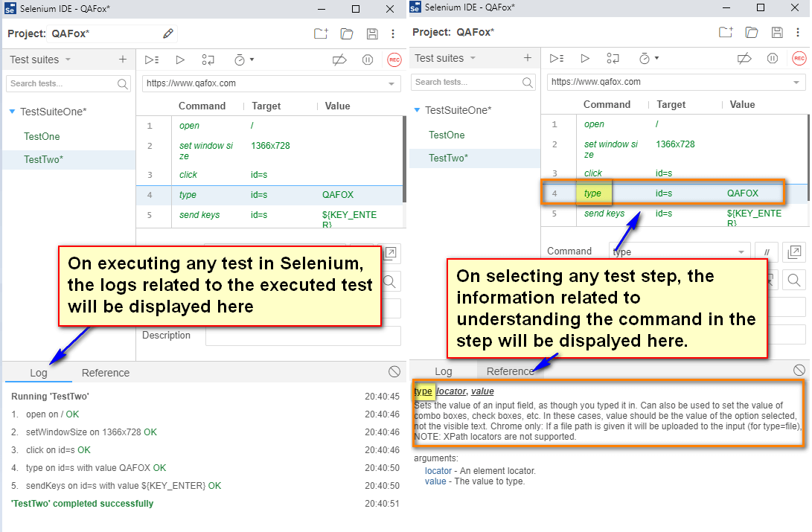Toggle comment on command in right window
This screenshot has height=532, width=812.
767,252
